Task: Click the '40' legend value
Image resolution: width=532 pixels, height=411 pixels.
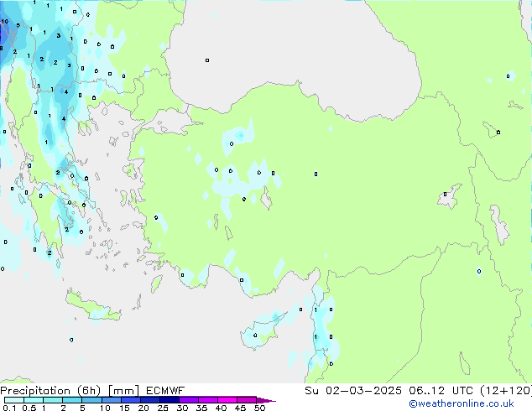Action: (222, 408)
